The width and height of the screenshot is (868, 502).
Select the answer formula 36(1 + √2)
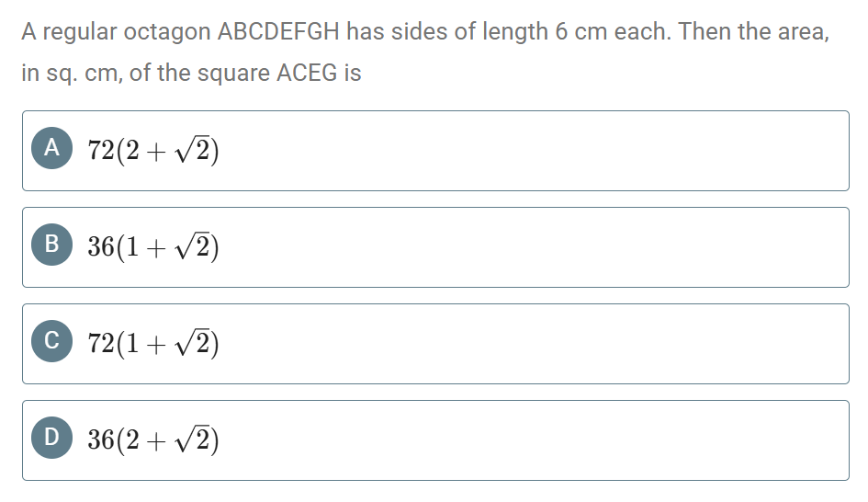click(x=153, y=246)
